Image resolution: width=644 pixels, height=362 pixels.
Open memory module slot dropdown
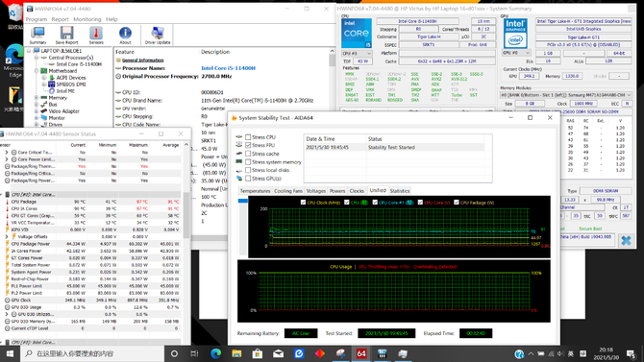565,95
